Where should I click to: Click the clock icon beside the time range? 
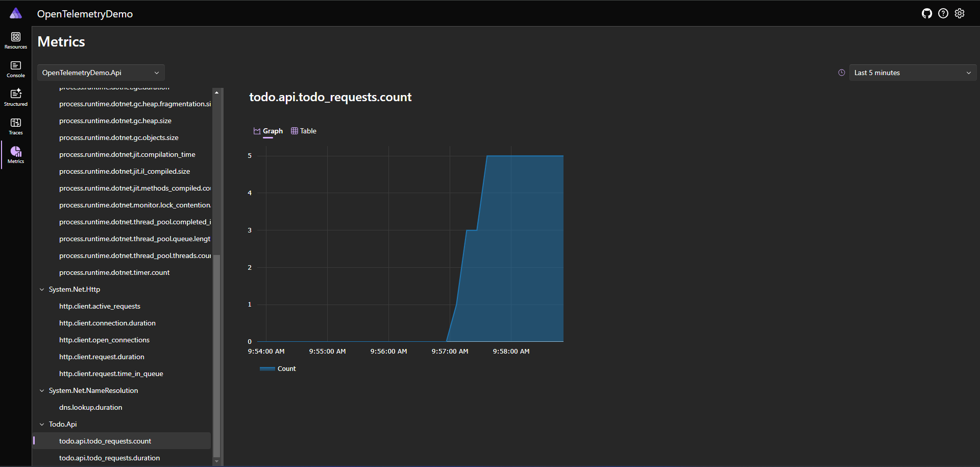click(x=842, y=72)
